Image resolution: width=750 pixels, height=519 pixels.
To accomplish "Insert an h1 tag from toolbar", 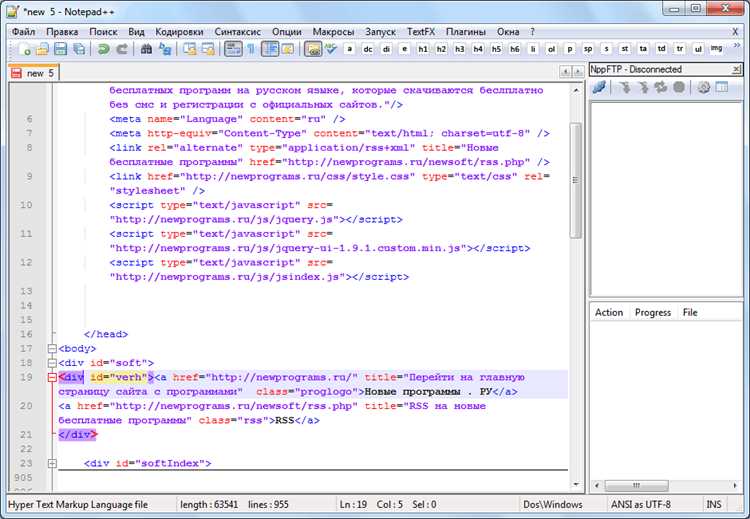I will [422, 49].
